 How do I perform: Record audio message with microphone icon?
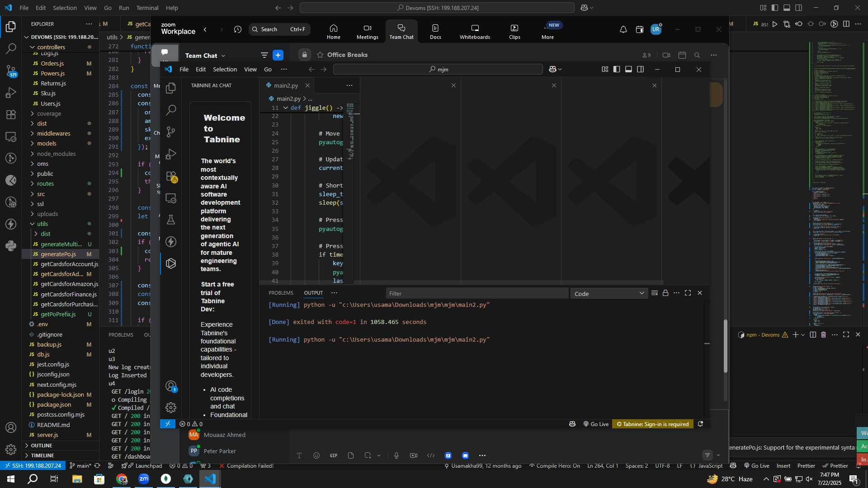[396, 455]
